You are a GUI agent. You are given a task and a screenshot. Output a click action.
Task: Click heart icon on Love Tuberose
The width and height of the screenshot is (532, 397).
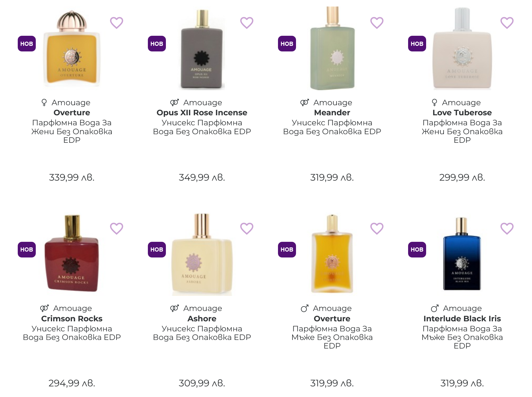(507, 23)
